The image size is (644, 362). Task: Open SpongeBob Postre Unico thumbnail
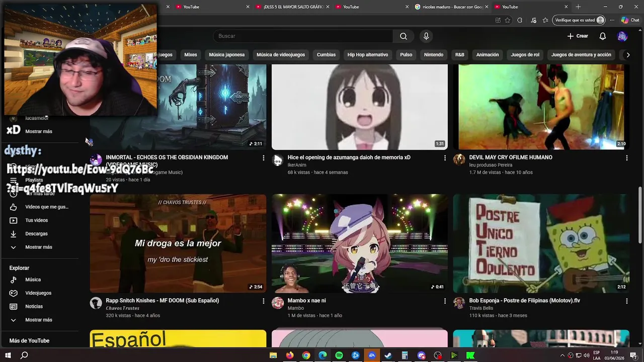coord(541,243)
